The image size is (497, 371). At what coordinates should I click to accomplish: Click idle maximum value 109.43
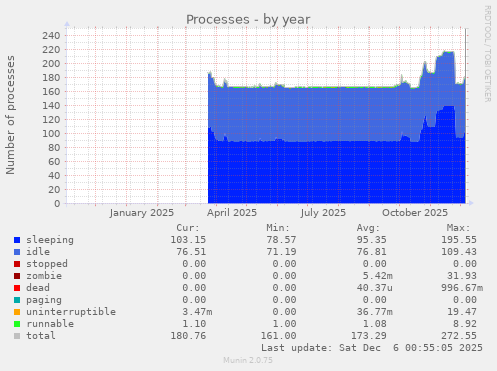coord(459,252)
